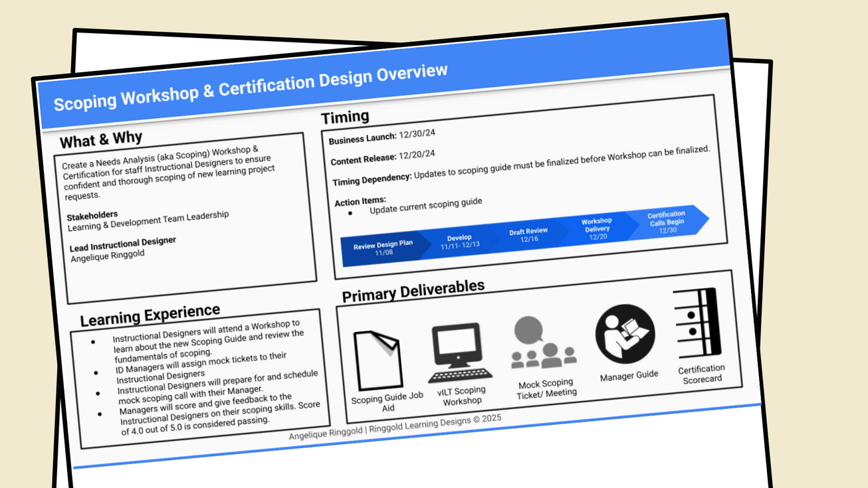The width and height of the screenshot is (868, 488).
Task: Click the 'Timing' section heading
Action: [x=345, y=118]
